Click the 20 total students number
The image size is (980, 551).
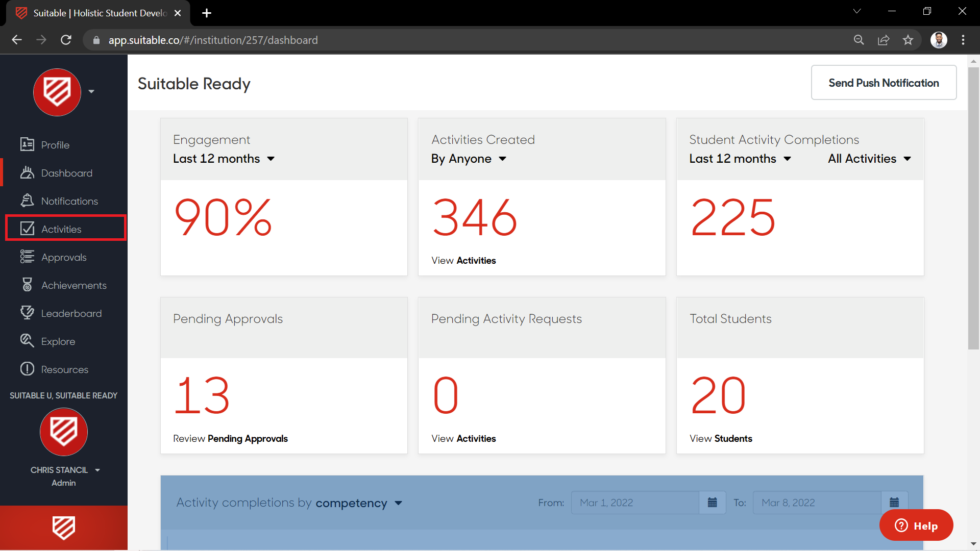[x=718, y=396]
